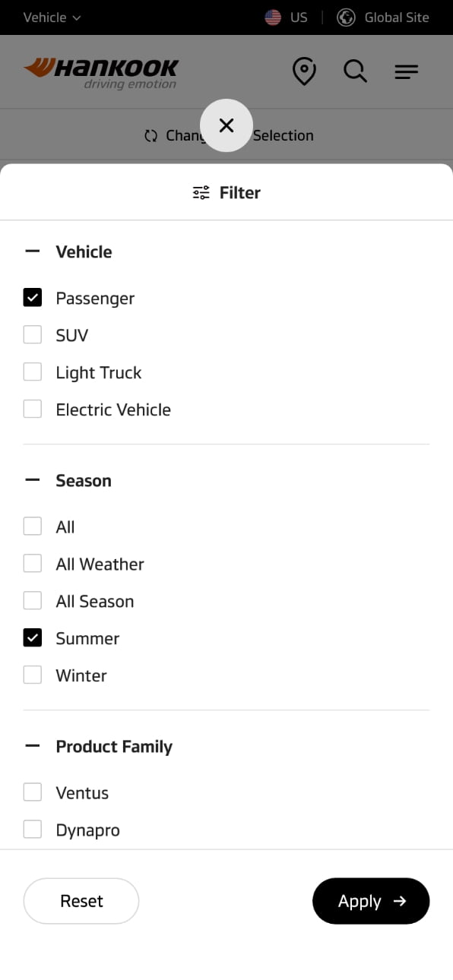Open the Vehicle dropdown in top bar
This screenshot has height=980, width=453.
(52, 17)
